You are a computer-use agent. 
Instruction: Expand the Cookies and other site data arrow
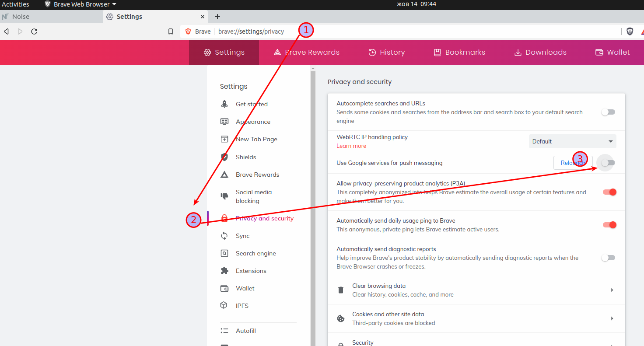(x=612, y=318)
